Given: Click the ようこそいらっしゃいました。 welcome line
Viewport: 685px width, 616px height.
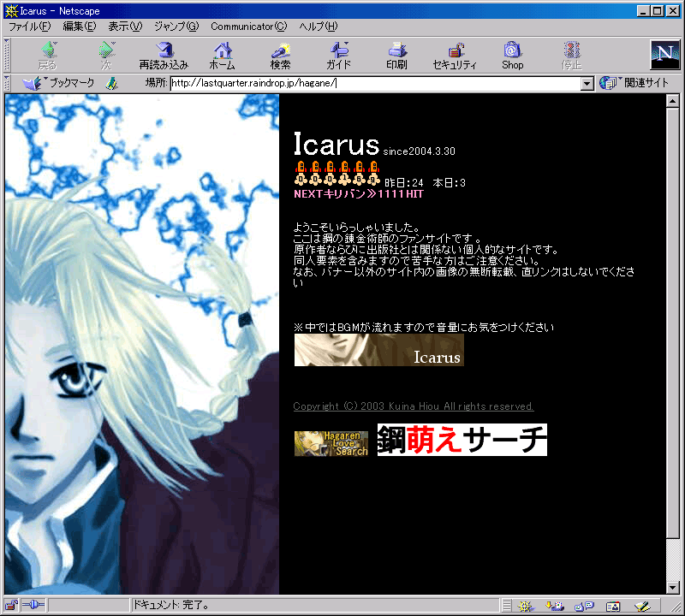Looking at the screenshot, I should coord(356,227).
